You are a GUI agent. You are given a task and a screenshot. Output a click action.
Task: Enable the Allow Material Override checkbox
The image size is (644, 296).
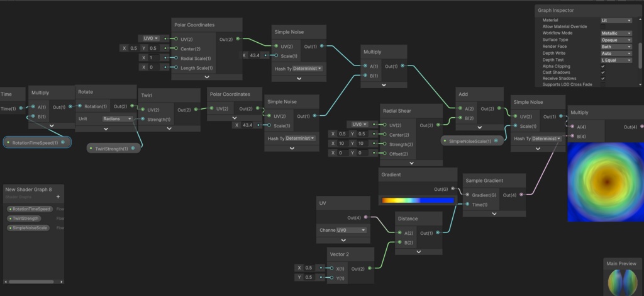pos(603,26)
